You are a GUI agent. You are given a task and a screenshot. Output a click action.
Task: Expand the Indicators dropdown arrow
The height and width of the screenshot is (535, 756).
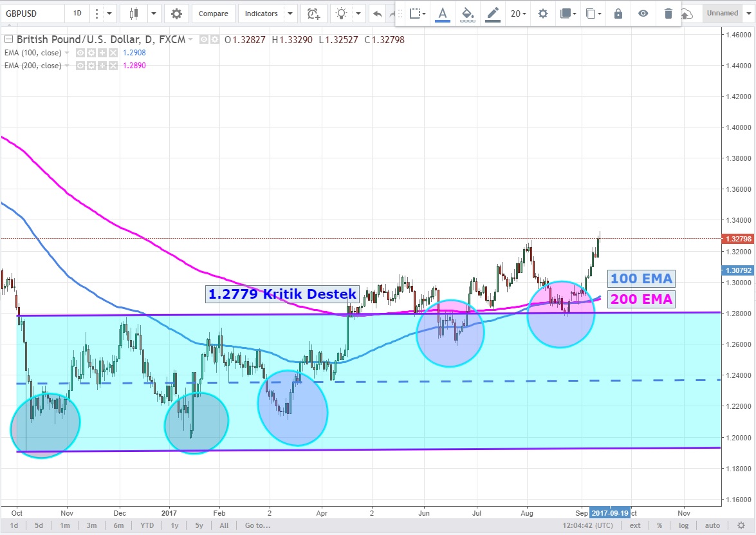click(x=290, y=14)
